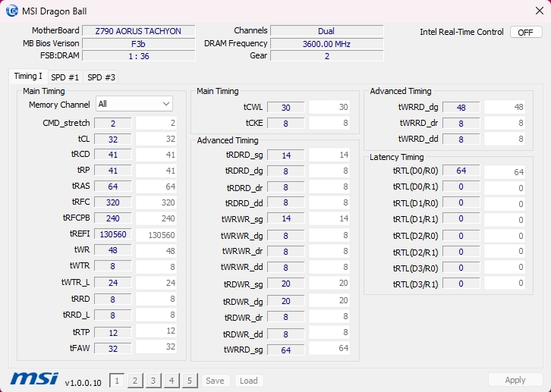This screenshot has height=392, width=551.
Task: Select profile slot 5 button
Action: point(190,381)
